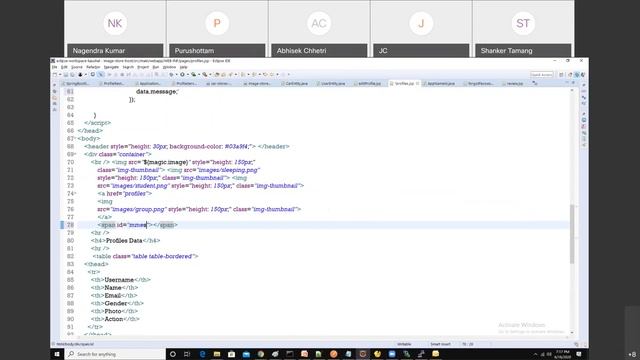Viewport: 640px width, 360px height.
Task: Click the Windows taskbar search box
Action: pyautogui.click(x=115, y=354)
